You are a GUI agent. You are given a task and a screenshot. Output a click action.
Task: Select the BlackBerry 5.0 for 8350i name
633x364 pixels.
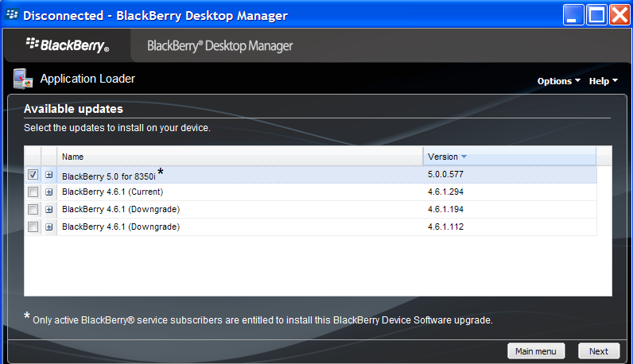coord(109,176)
